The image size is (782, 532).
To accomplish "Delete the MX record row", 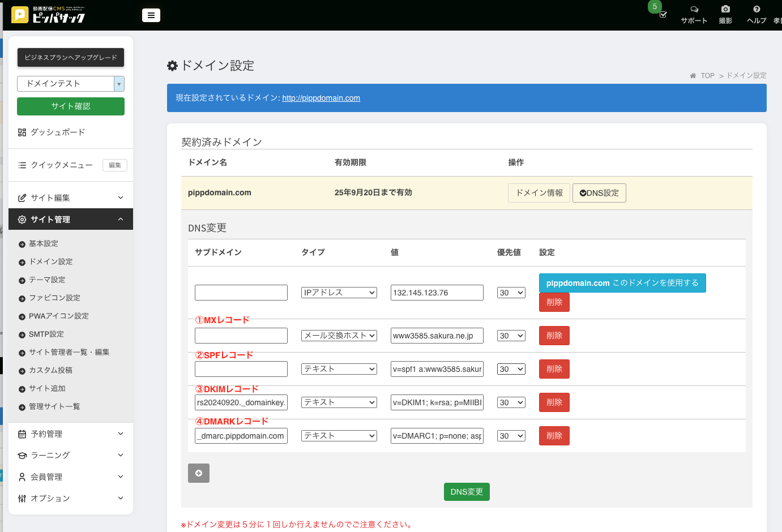I will point(554,336).
